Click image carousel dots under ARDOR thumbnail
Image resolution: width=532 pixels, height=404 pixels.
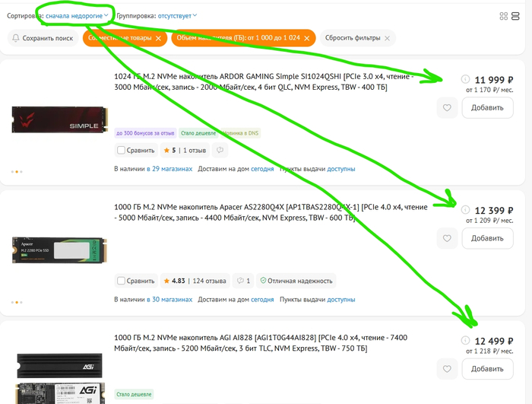pos(17,172)
